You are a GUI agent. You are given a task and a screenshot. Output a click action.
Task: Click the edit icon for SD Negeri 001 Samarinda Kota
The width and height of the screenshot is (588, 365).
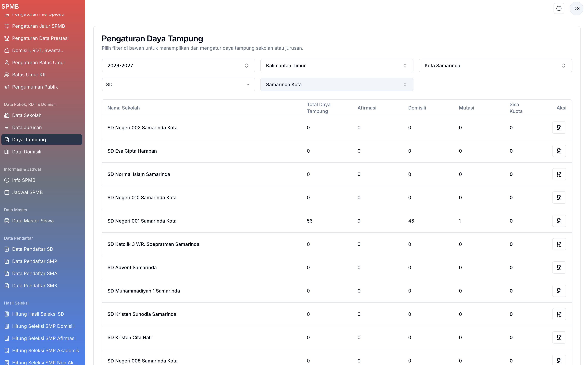coord(559,221)
